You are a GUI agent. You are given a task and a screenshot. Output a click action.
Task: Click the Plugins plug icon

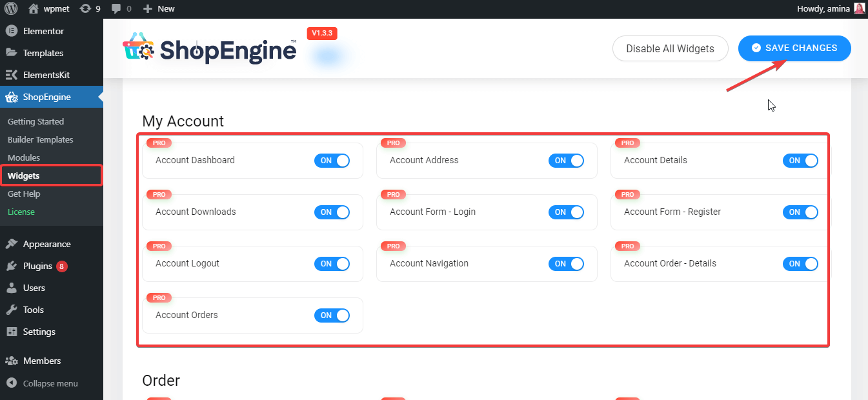pyautogui.click(x=12, y=266)
